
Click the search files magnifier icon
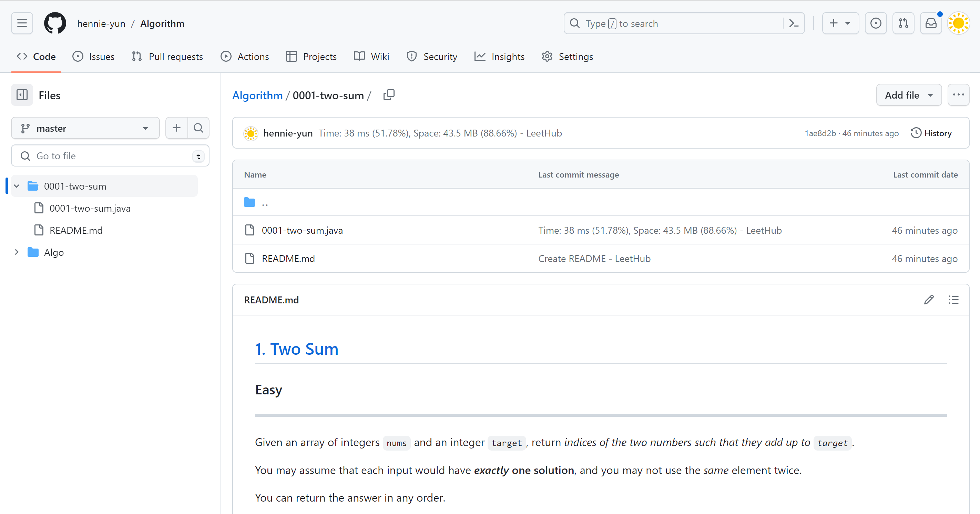(x=198, y=128)
